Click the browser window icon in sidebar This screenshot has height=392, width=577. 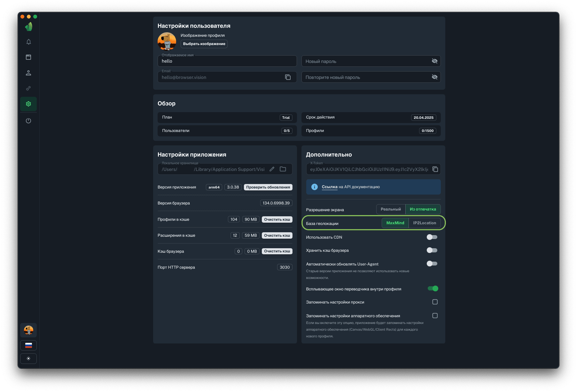[x=28, y=57]
